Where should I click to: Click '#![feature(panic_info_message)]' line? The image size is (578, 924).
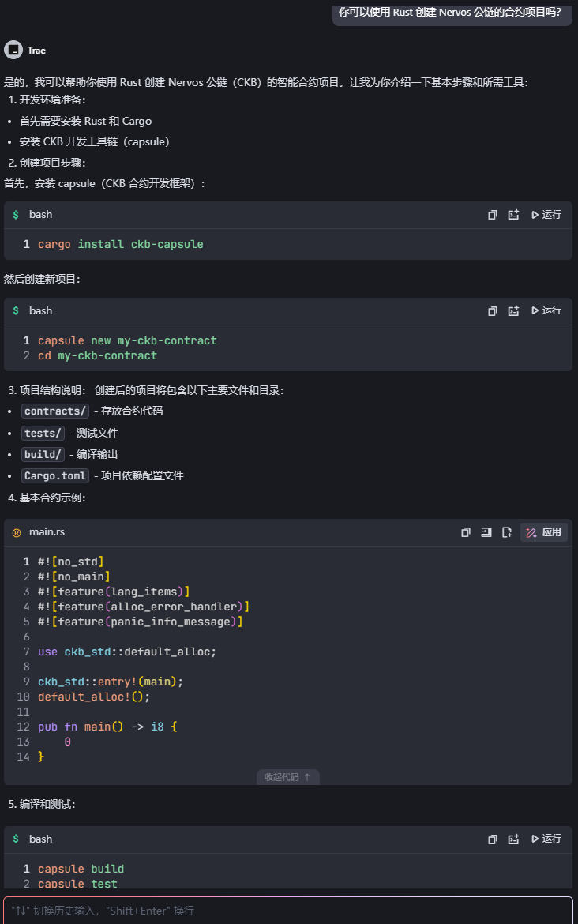pyautogui.click(x=141, y=622)
